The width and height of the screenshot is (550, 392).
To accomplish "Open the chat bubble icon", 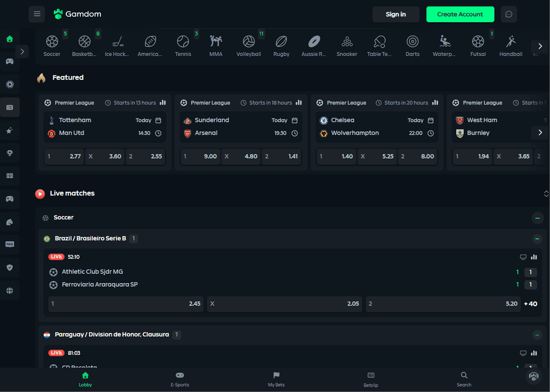I will tap(509, 14).
